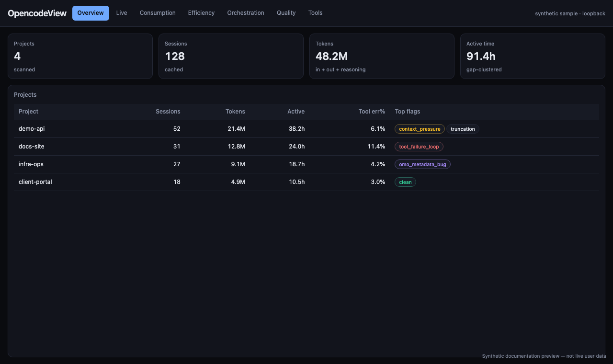Switch to the Live tab
This screenshot has height=364, width=613.
pyautogui.click(x=122, y=13)
